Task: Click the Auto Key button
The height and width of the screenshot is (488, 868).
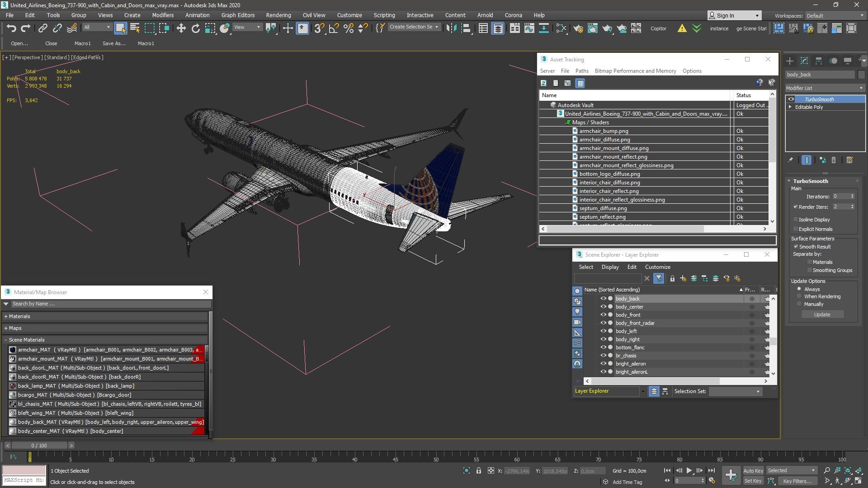Action: click(x=753, y=471)
